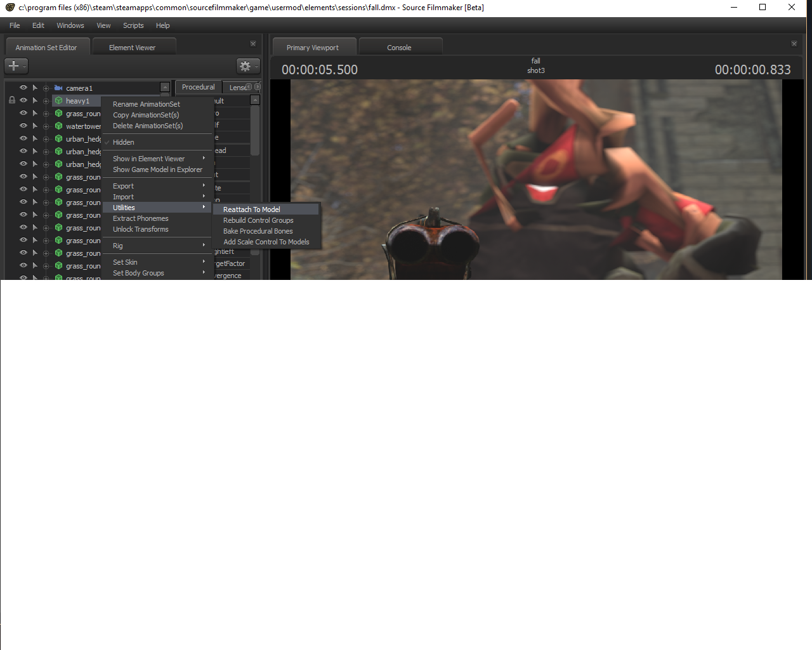Viewport: 812px width, 650px height.
Task: Switch to the Console tab
Action: (400, 47)
